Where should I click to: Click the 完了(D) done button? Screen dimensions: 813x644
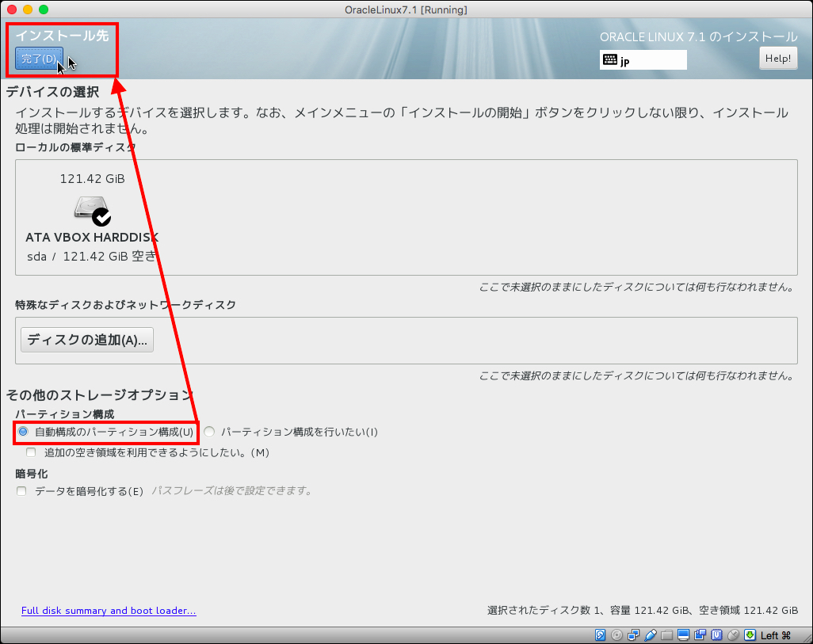[38, 59]
